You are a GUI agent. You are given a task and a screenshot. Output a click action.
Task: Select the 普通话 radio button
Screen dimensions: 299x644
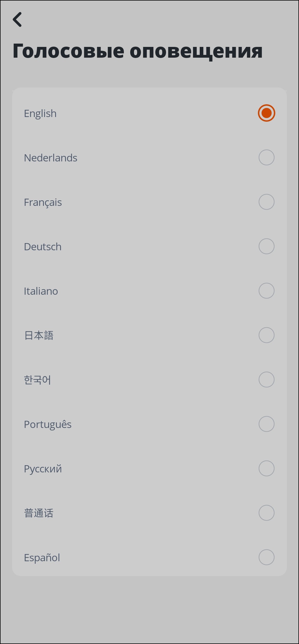266,513
